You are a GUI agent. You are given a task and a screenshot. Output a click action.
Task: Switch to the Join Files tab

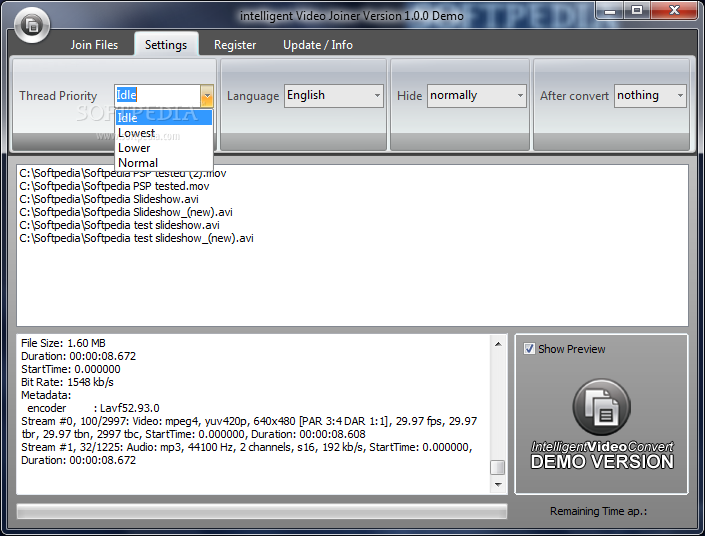[94, 45]
